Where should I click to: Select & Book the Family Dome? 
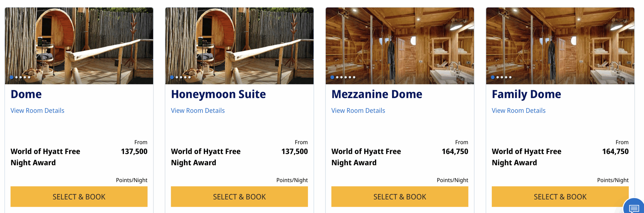[x=560, y=196]
